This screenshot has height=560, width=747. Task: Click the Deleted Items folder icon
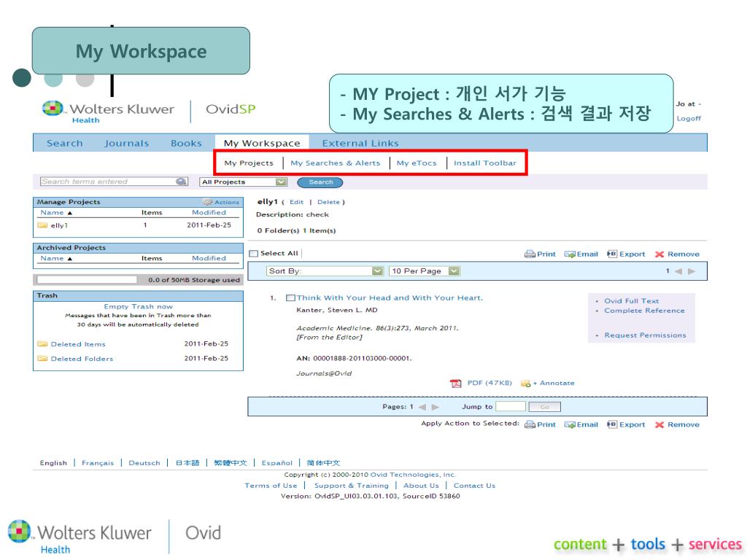42,344
